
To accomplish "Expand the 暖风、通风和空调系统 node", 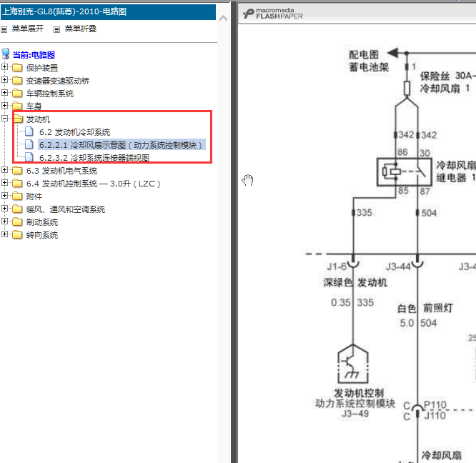I will [4, 208].
